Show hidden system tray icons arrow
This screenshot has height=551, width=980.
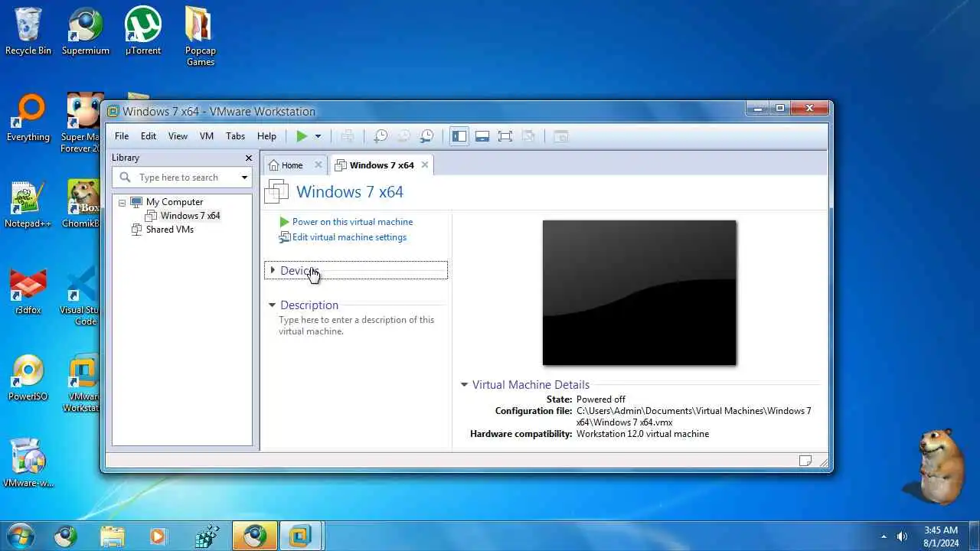[x=884, y=536]
